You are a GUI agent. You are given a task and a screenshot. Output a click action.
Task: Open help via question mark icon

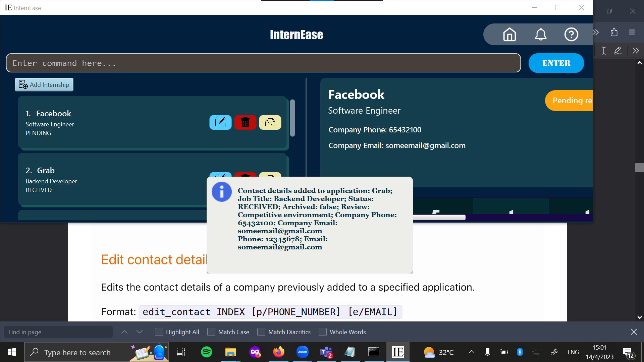click(571, 34)
